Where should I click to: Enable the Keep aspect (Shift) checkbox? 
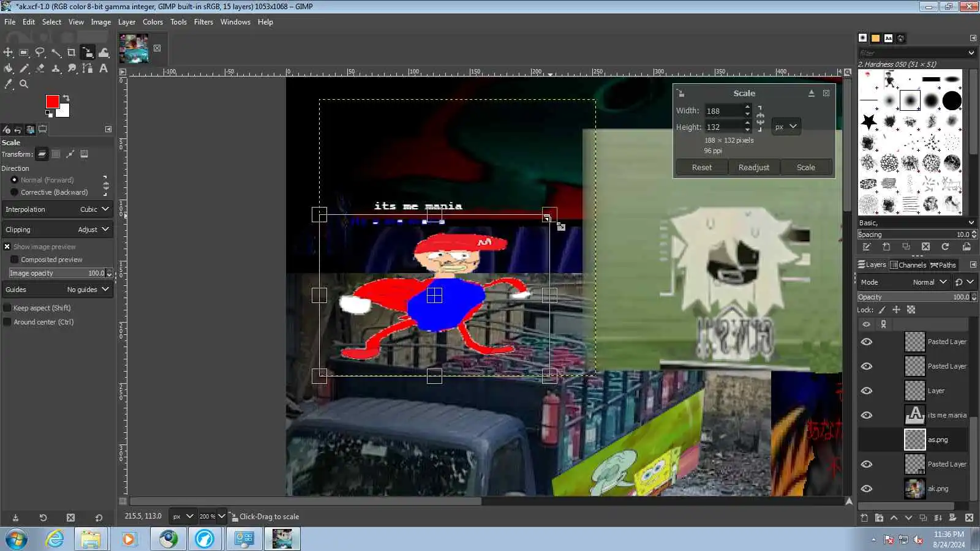click(x=7, y=308)
